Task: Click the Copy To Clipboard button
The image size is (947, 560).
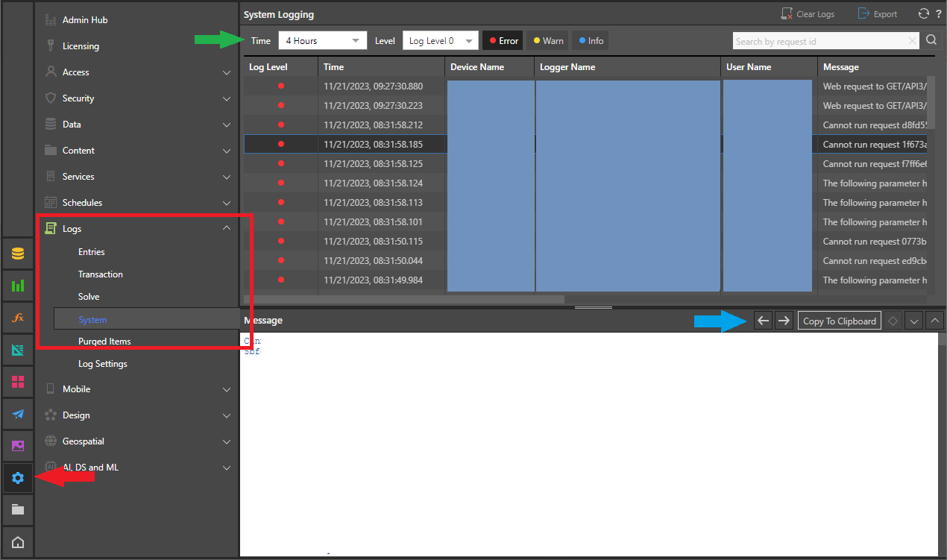Action: (x=839, y=321)
